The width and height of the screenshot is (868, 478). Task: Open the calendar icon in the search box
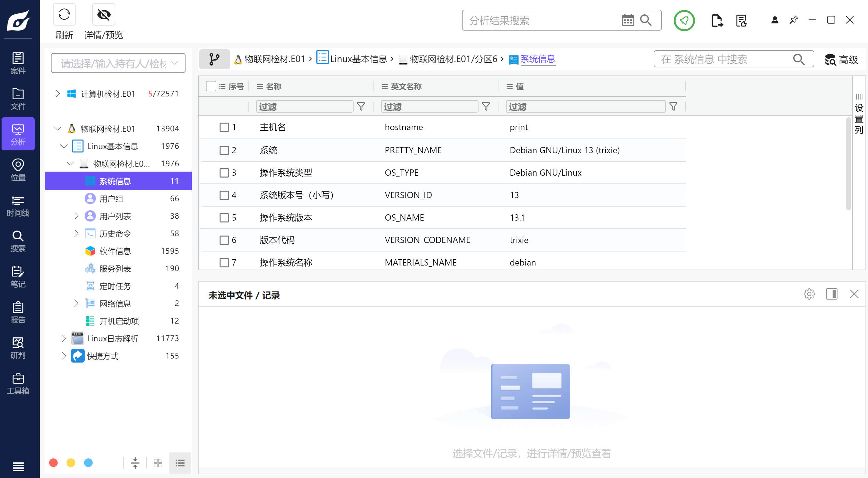click(x=627, y=20)
